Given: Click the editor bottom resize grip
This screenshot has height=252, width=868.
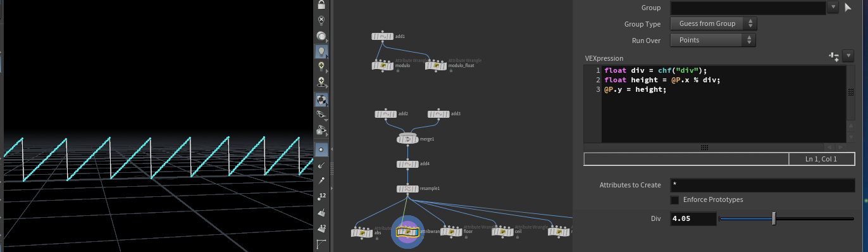Looking at the screenshot, I should [x=704, y=148].
